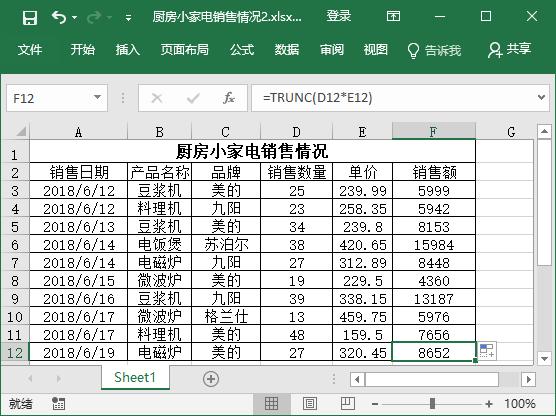Open Customize Quick Access Toolbar dropdown
The image size is (556, 416).
tap(128, 18)
